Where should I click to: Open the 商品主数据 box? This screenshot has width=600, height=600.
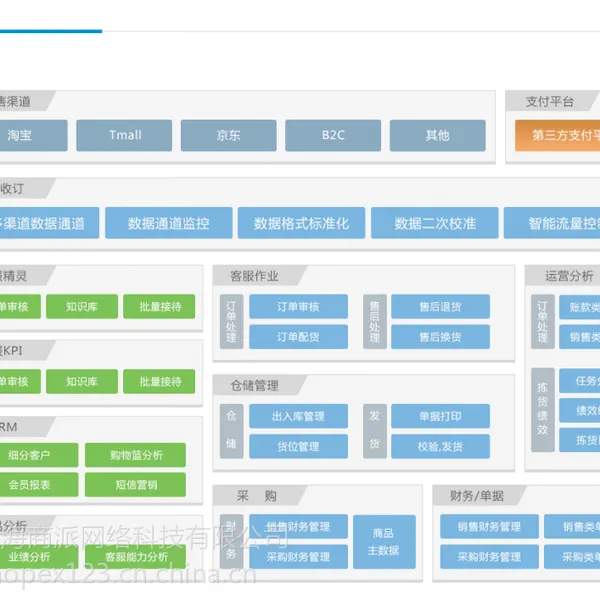384,542
